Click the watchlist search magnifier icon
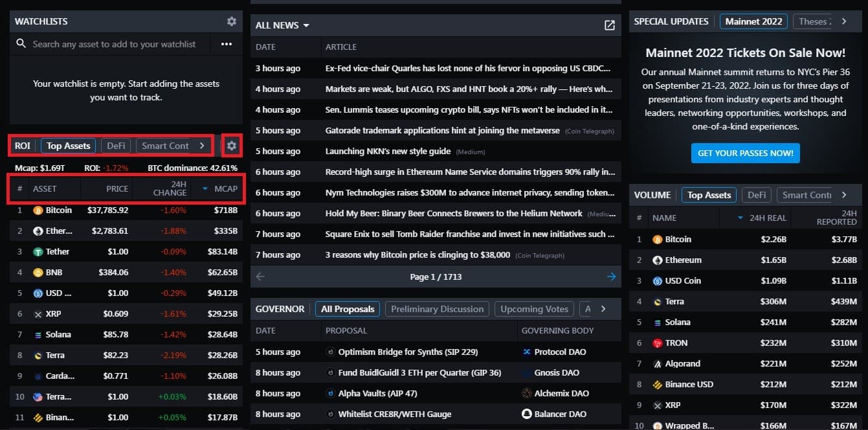The width and height of the screenshot is (868, 430). click(x=21, y=43)
